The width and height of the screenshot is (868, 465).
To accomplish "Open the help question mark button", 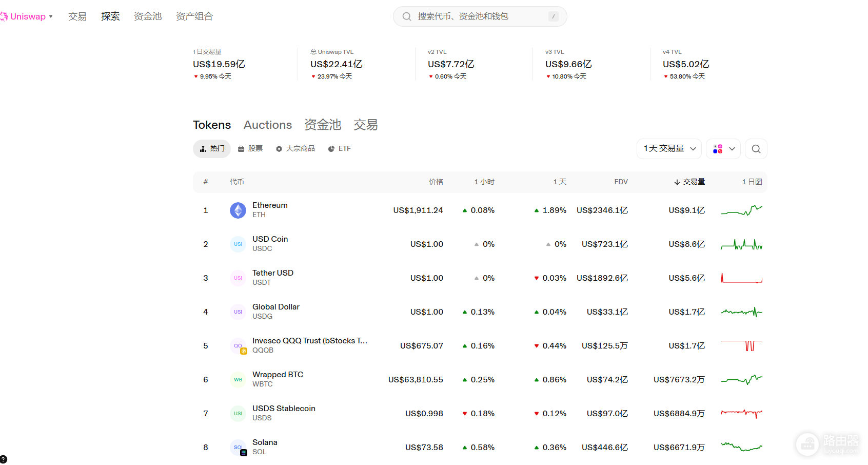I will (x=3, y=459).
